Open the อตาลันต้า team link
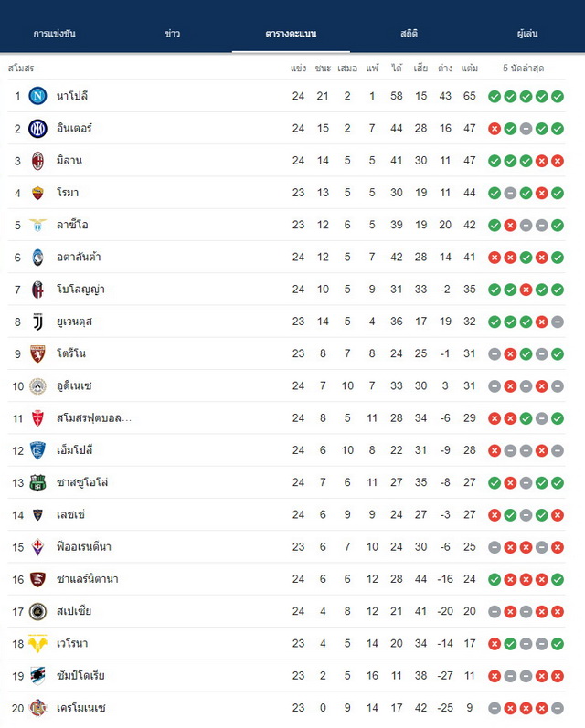585x728 pixels. point(79,258)
